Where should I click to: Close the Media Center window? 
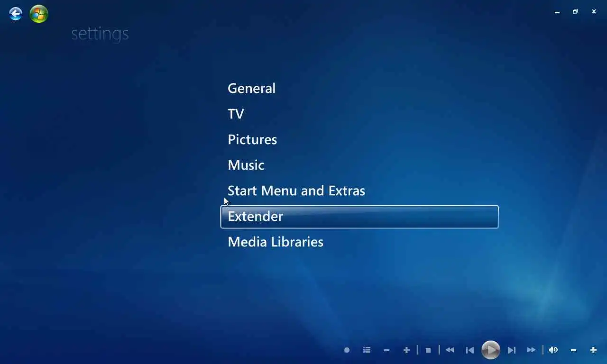pyautogui.click(x=594, y=11)
